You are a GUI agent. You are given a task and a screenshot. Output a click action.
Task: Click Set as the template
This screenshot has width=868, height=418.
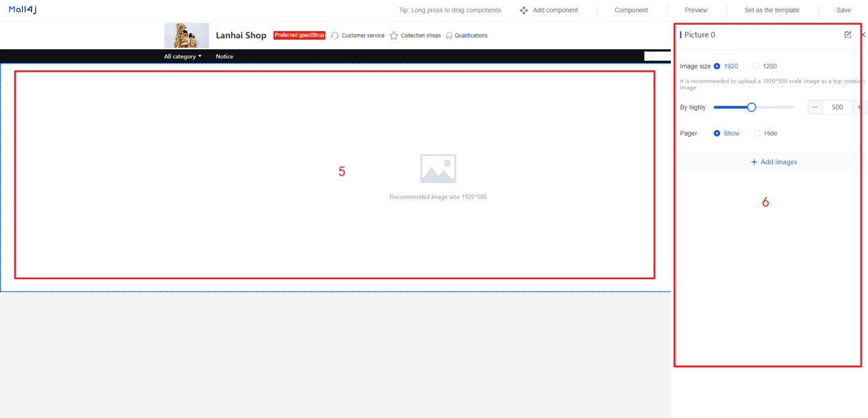tap(772, 10)
